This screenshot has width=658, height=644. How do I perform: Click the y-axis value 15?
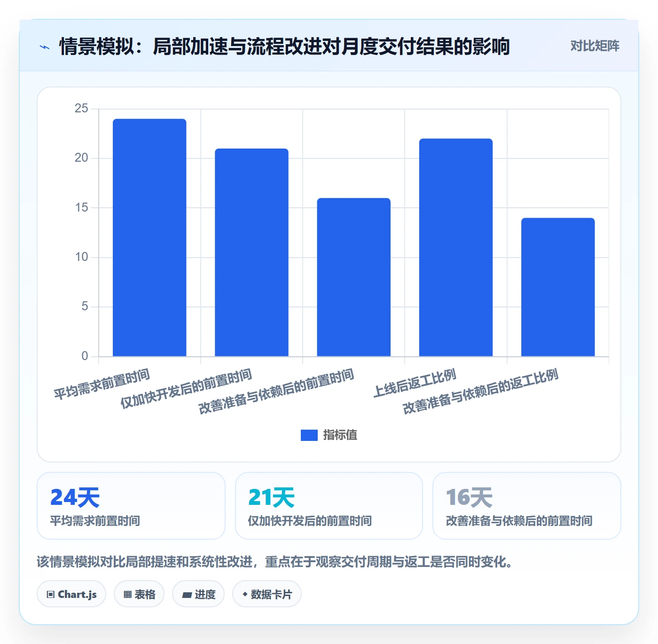pos(81,208)
